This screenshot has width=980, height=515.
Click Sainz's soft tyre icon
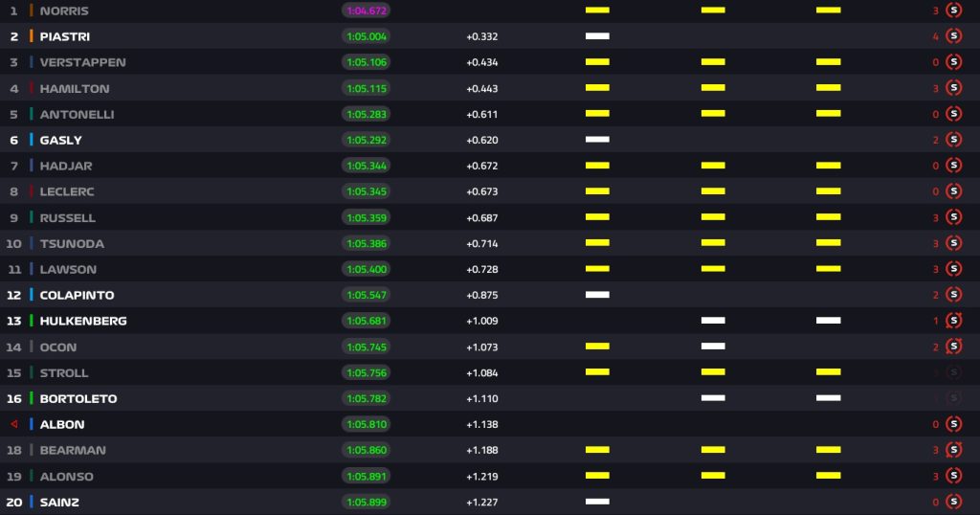(x=953, y=502)
